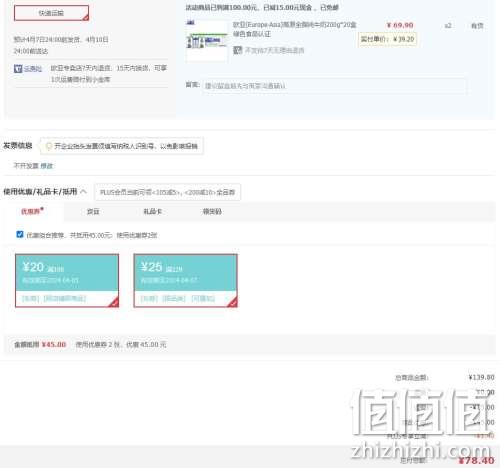
Task: Click the light bulb invoice tip icon
Action: (x=49, y=146)
